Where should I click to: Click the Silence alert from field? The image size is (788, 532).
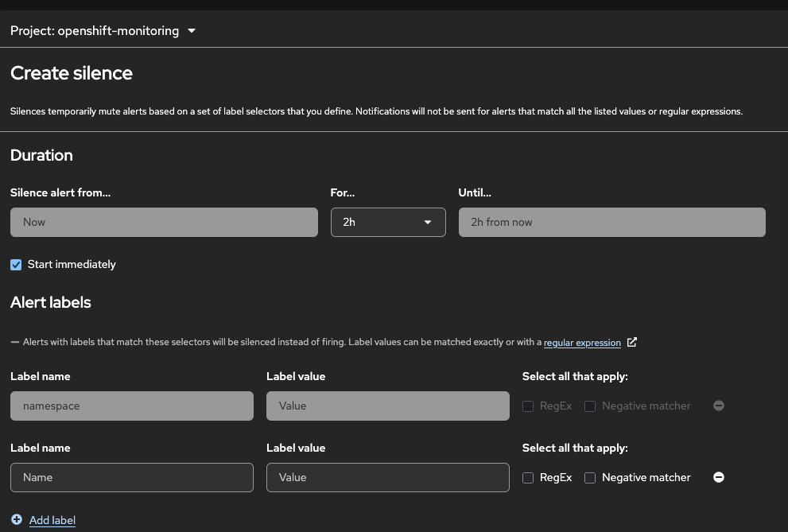(x=164, y=222)
